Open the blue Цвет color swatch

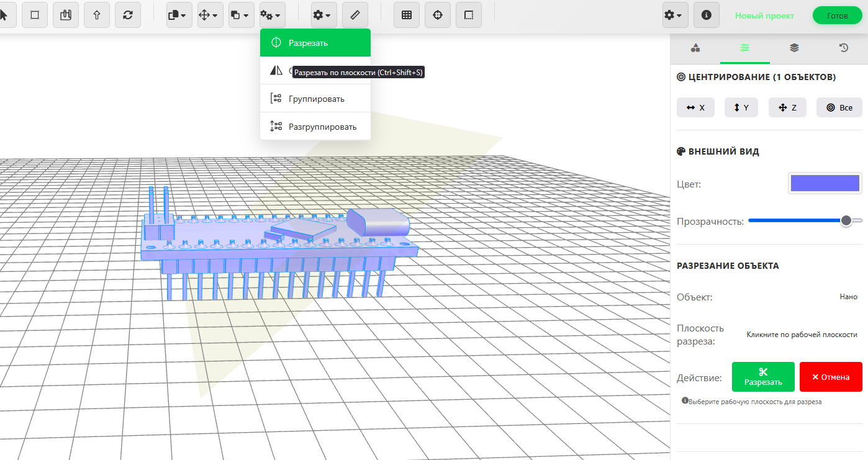pos(825,183)
